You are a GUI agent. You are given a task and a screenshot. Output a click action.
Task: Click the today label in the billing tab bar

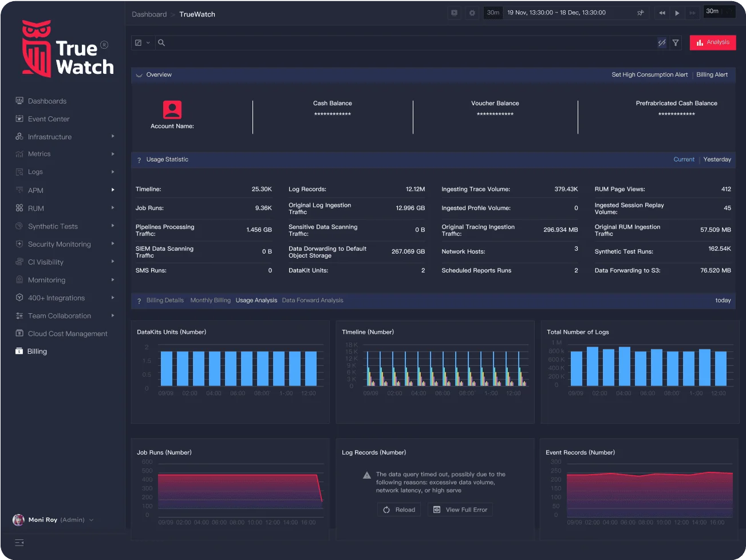[723, 300]
